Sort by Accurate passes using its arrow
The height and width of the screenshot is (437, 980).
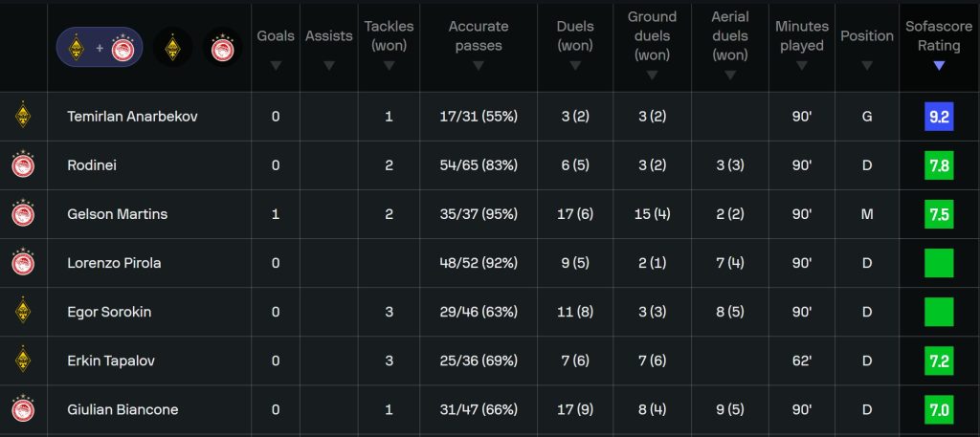click(x=479, y=66)
